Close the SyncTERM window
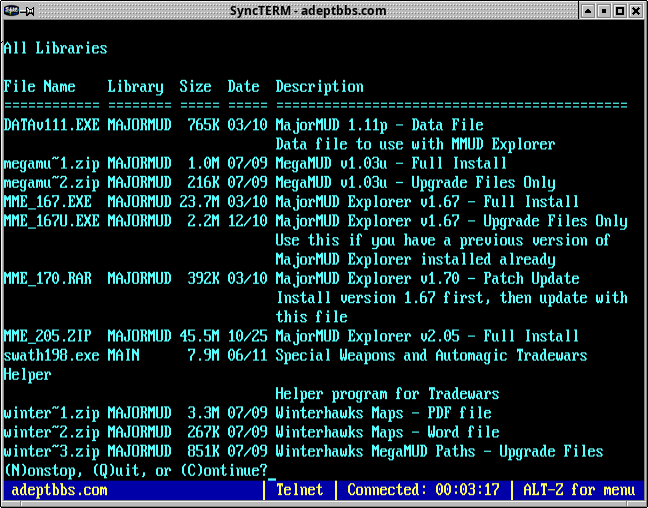 (636, 10)
